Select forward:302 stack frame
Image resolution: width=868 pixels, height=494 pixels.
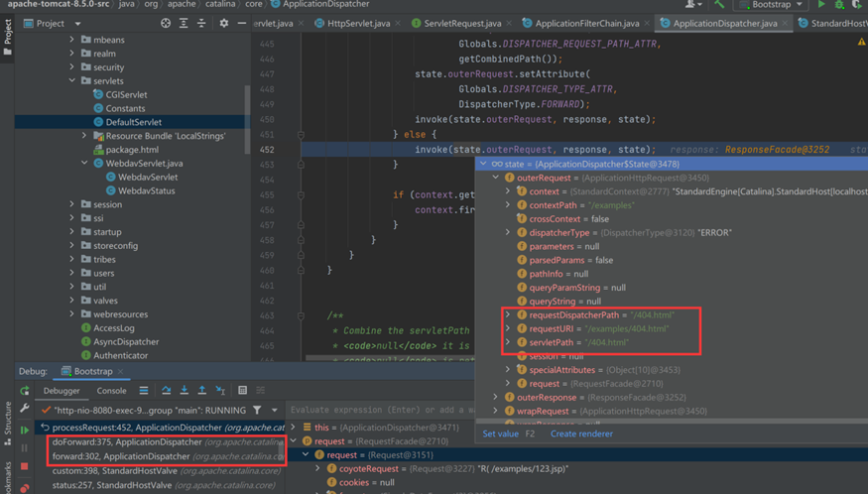point(168,456)
